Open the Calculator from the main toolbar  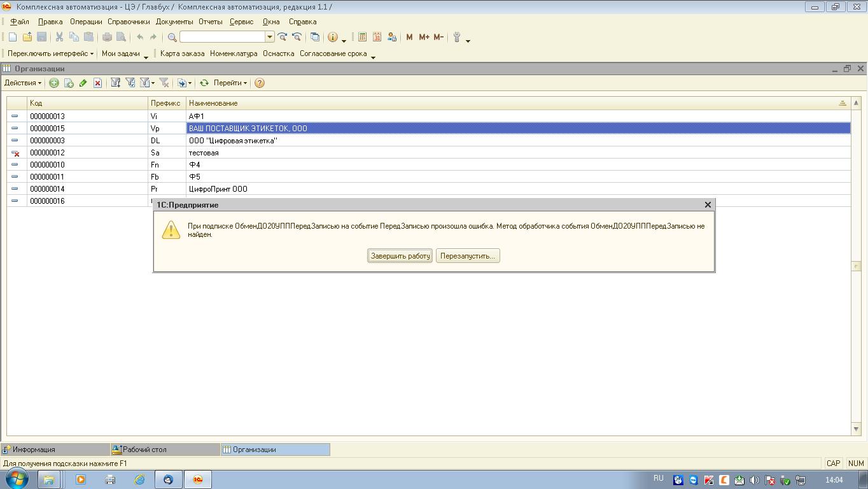click(362, 37)
